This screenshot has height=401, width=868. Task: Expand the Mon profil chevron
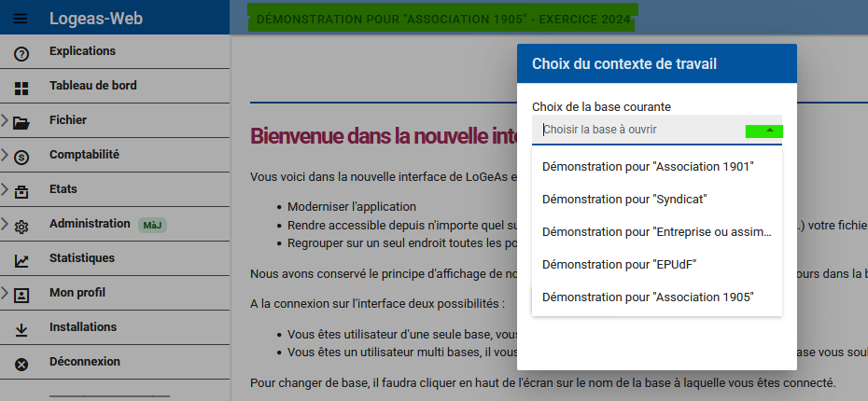pyautogui.click(x=6, y=293)
